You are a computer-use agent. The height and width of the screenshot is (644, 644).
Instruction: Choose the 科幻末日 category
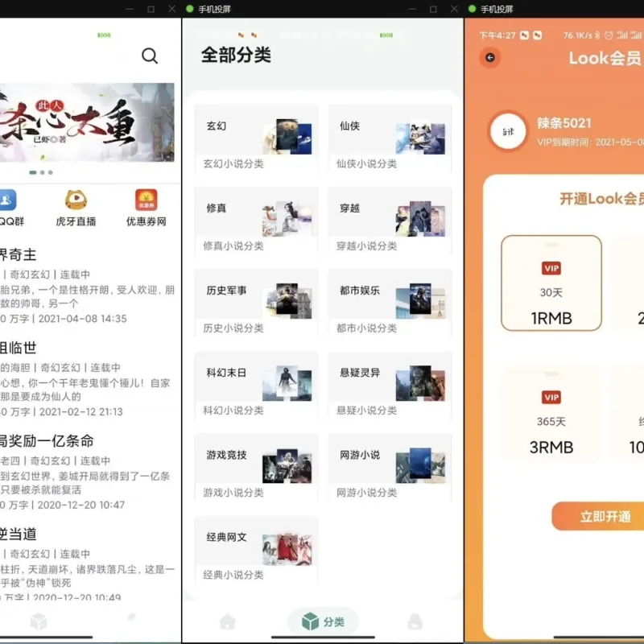click(x=257, y=385)
